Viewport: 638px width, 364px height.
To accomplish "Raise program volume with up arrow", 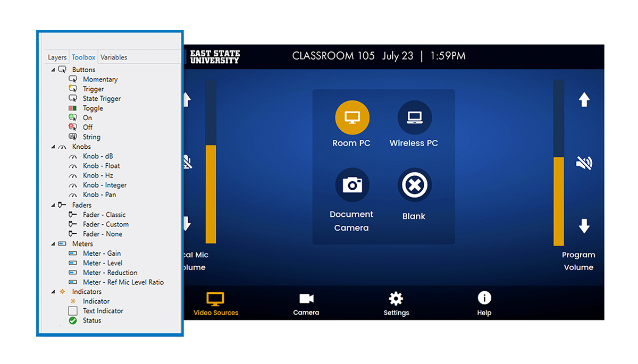I will pyautogui.click(x=584, y=99).
